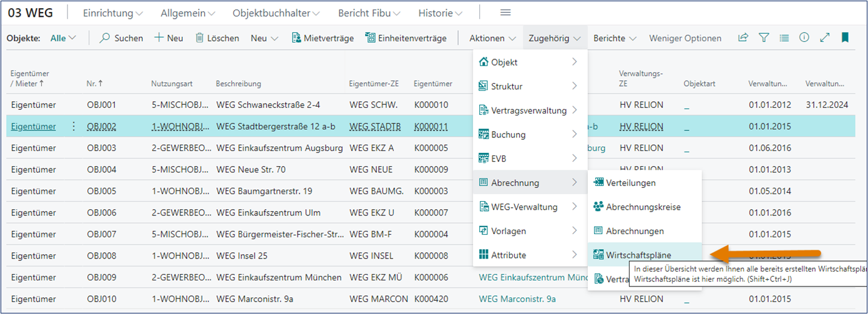Expand the Historie dropdown
This screenshot has height=314, width=868.
click(441, 13)
